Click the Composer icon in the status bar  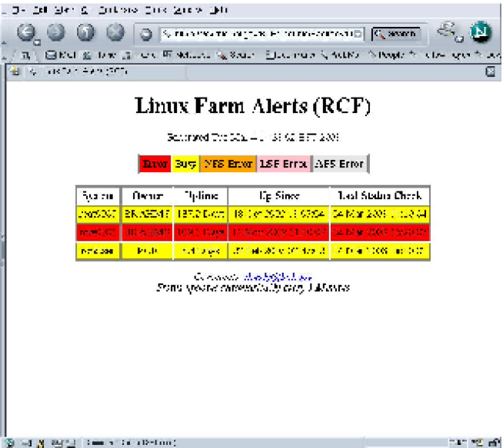[x=56, y=443]
